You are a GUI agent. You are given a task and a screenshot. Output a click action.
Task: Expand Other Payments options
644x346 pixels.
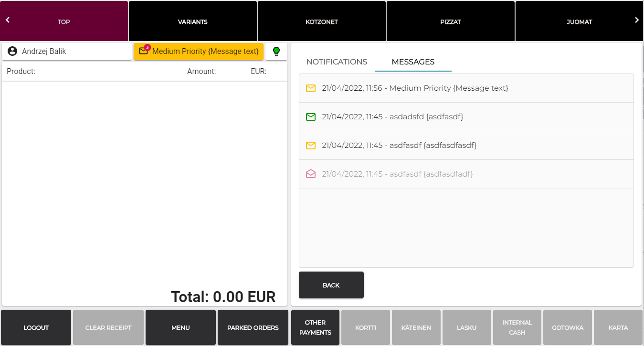pyautogui.click(x=315, y=328)
